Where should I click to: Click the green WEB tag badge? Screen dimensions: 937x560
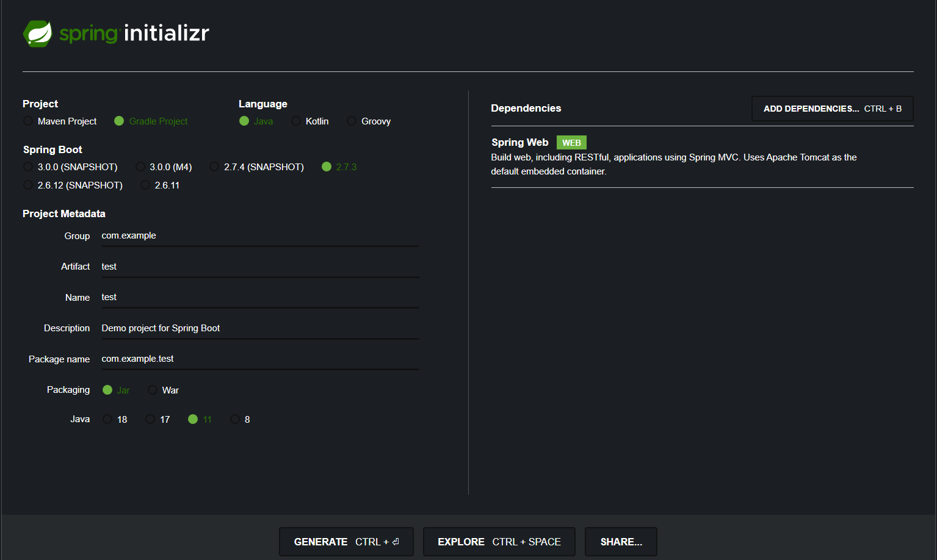coord(571,143)
